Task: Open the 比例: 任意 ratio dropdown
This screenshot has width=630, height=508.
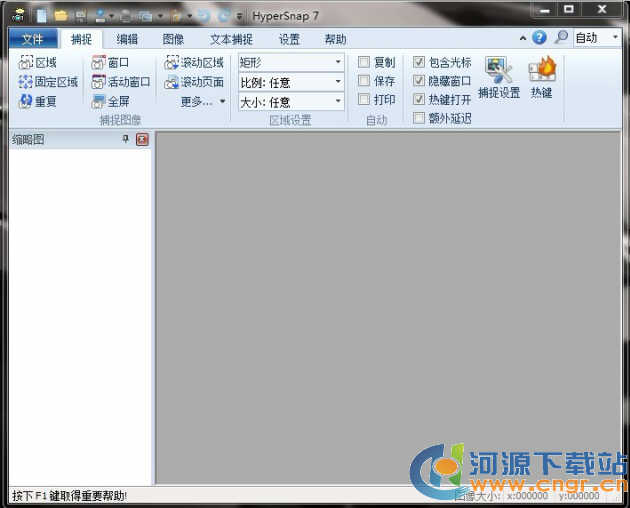Action: click(x=338, y=82)
